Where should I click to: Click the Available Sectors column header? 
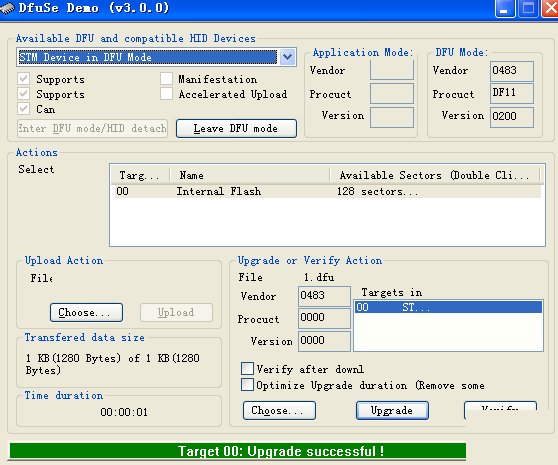(x=435, y=175)
